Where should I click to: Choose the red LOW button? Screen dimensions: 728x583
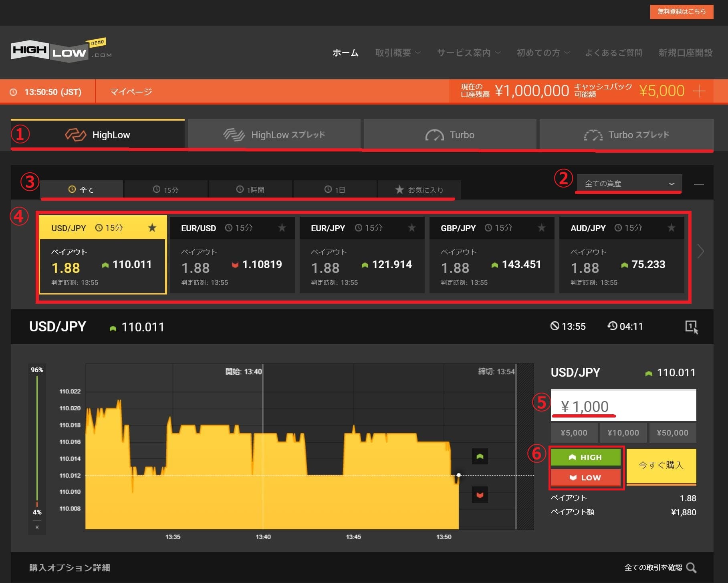pyautogui.click(x=586, y=478)
